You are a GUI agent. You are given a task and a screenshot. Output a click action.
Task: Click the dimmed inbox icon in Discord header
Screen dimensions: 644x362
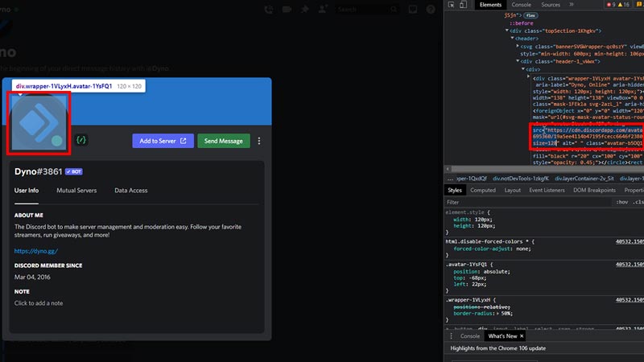412,9
